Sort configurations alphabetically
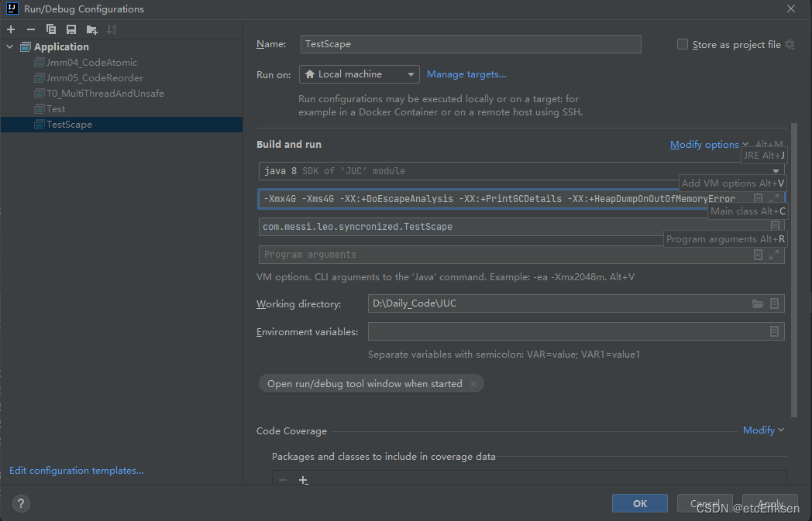 coord(112,29)
